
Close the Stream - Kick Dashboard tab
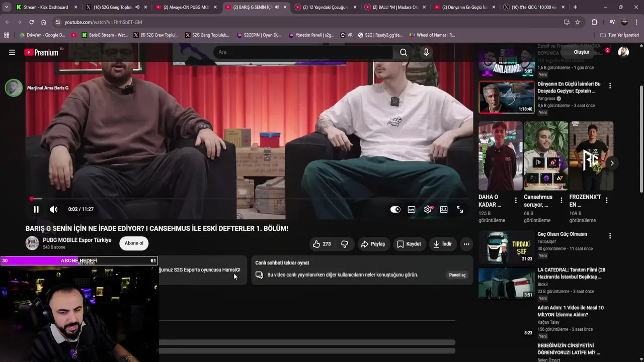(76, 7)
